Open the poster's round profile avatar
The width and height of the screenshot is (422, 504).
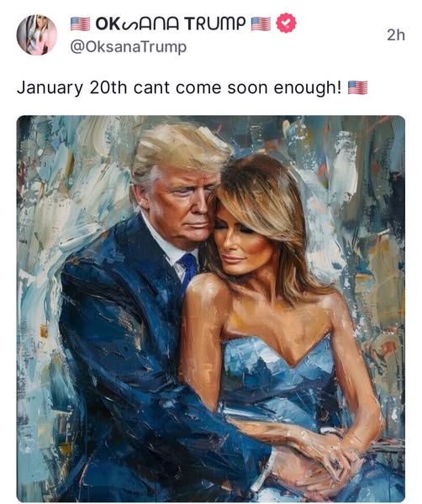(37, 34)
